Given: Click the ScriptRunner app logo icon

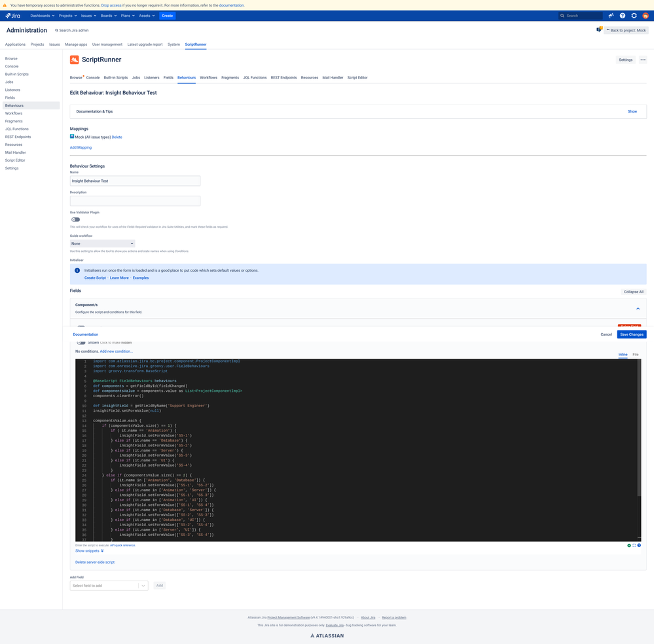Looking at the screenshot, I should click(x=74, y=59).
